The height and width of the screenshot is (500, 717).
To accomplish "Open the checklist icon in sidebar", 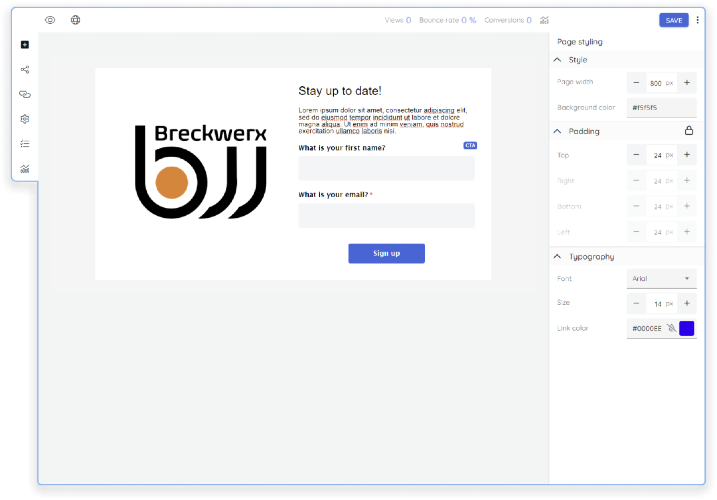I will coord(25,144).
